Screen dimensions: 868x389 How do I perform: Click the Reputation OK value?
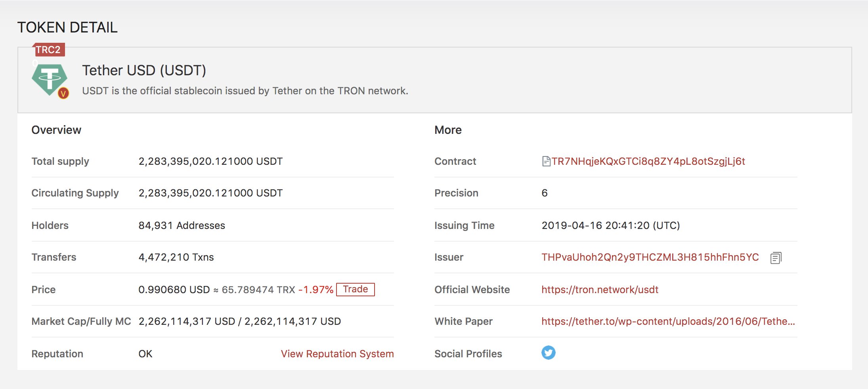[145, 354]
